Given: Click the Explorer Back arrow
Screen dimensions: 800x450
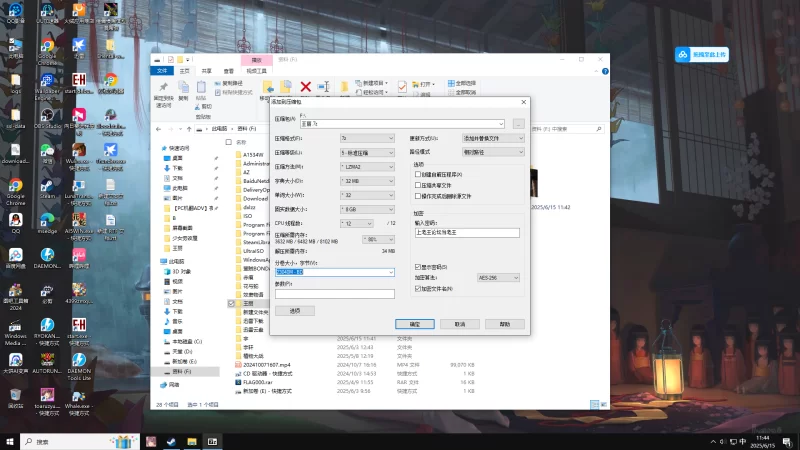Looking at the screenshot, I should [x=159, y=129].
